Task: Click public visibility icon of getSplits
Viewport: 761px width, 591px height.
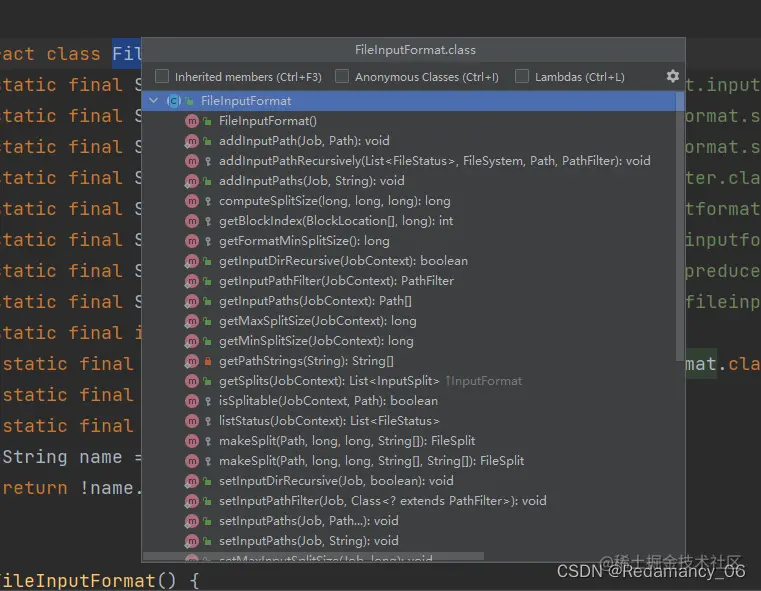Action: (x=208, y=381)
